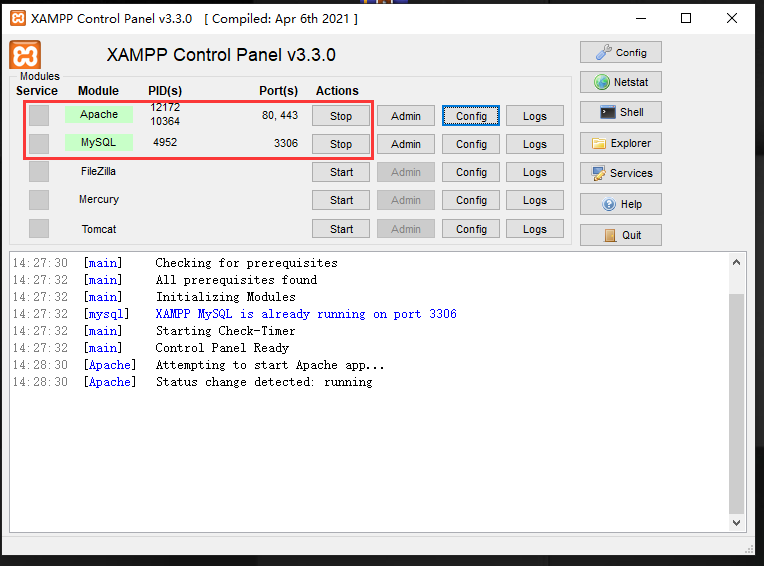Open the Mercury Logs menu
The height and width of the screenshot is (566, 764).
(535, 200)
